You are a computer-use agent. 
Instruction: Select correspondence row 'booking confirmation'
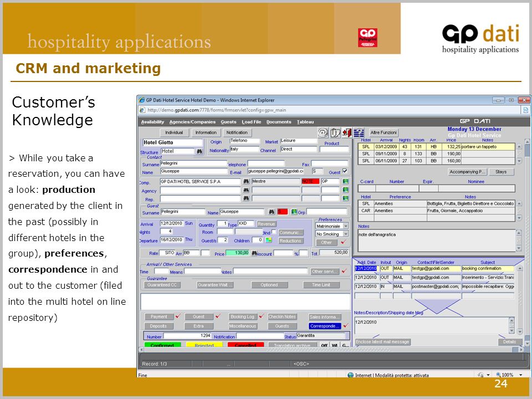coord(434,268)
